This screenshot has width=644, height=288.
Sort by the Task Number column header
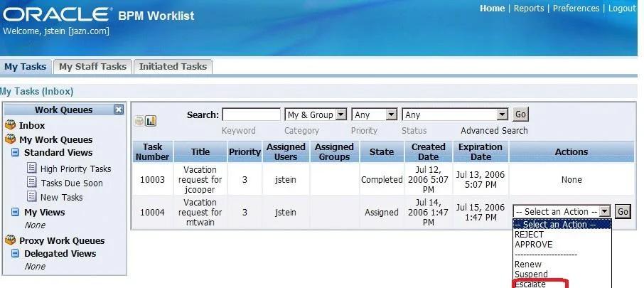[152, 151]
